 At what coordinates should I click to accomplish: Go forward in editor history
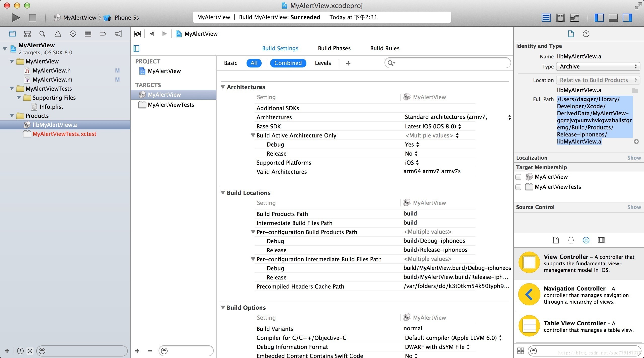[164, 34]
